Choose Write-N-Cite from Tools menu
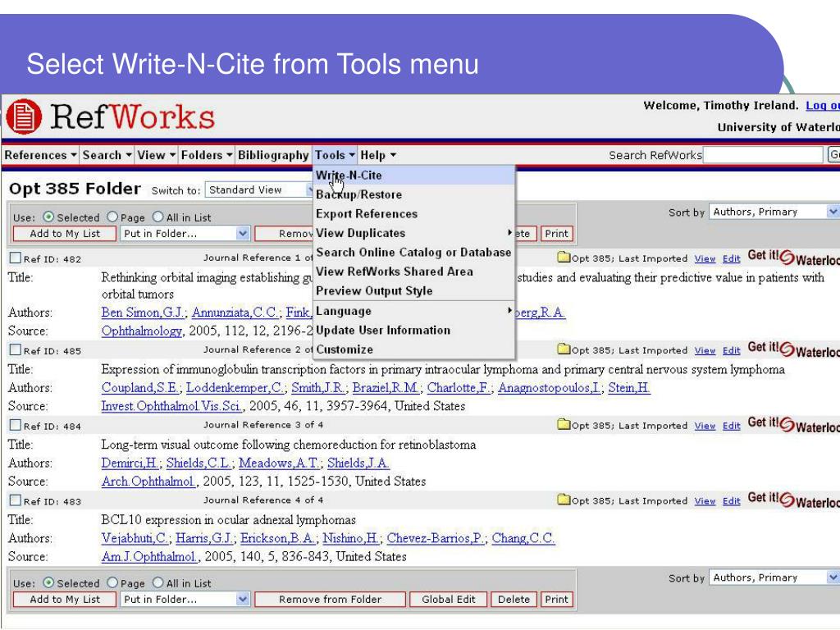 point(413,176)
